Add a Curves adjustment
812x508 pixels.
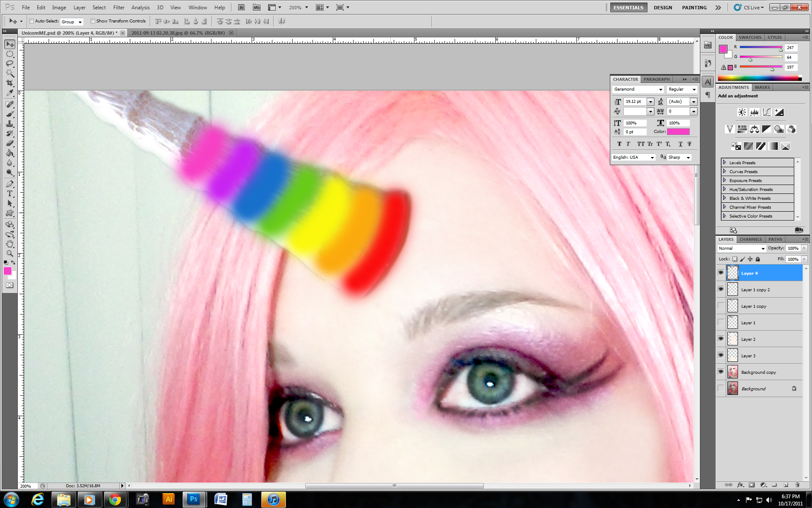(766, 112)
